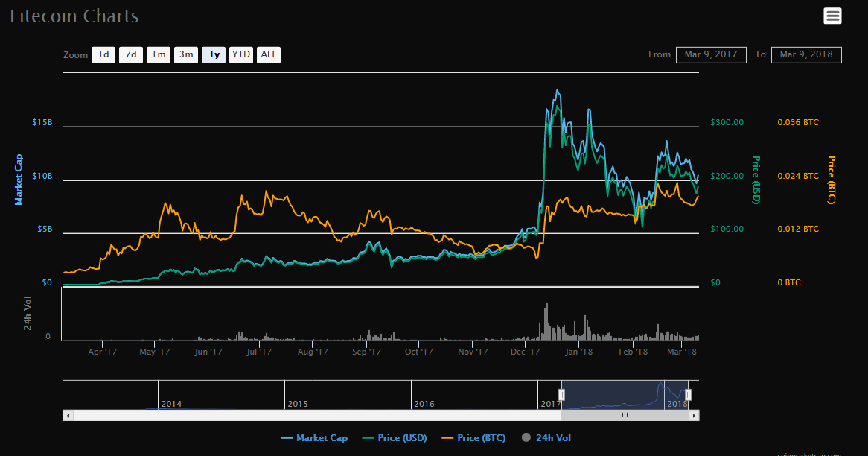Toggle Price (USD) series in legend
868x456 pixels.
tap(395, 437)
